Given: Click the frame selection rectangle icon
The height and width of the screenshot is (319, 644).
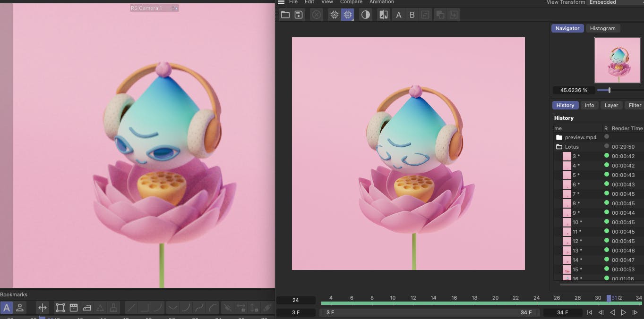Looking at the screenshot, I should click(60, 308).
